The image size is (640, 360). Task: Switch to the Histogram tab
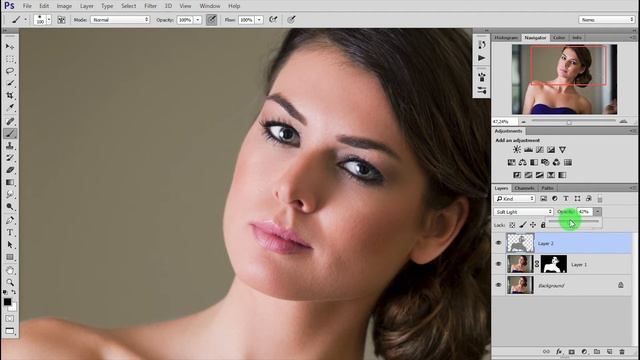(x=506, y=38)
